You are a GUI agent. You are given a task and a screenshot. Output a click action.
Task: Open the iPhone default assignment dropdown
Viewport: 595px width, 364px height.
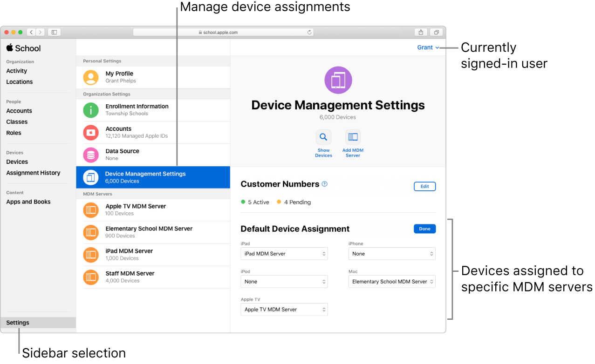(x=392, y=254)
